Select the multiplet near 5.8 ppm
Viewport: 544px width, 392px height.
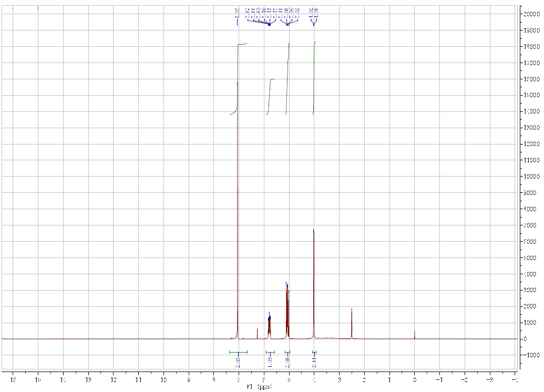point(269,326)
